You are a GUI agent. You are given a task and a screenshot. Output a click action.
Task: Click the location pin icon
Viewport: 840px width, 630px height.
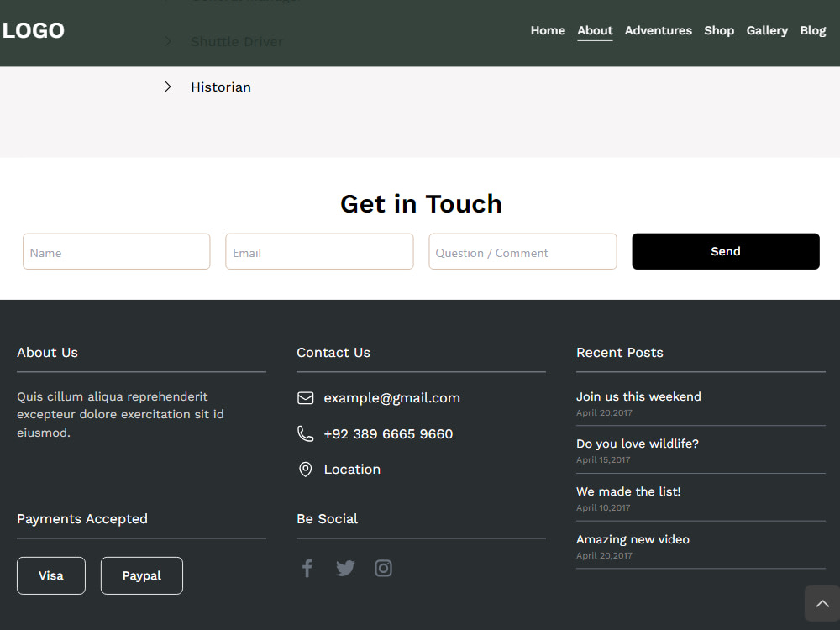306,470
